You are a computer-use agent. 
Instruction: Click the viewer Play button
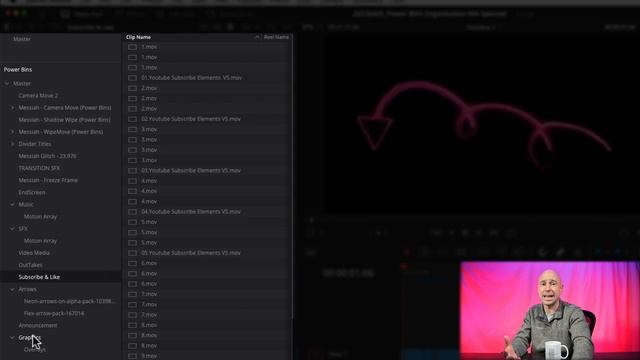(x=479, y=233)
